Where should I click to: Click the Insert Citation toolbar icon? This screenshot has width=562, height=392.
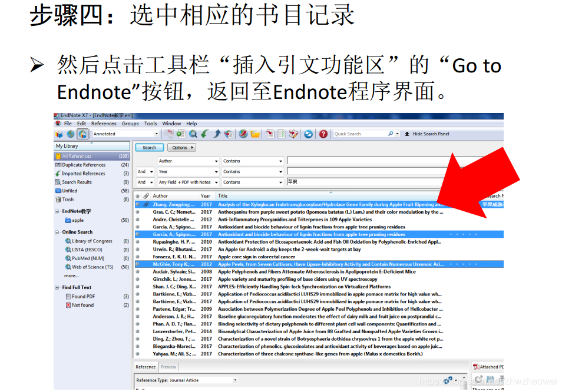[270, 134]
